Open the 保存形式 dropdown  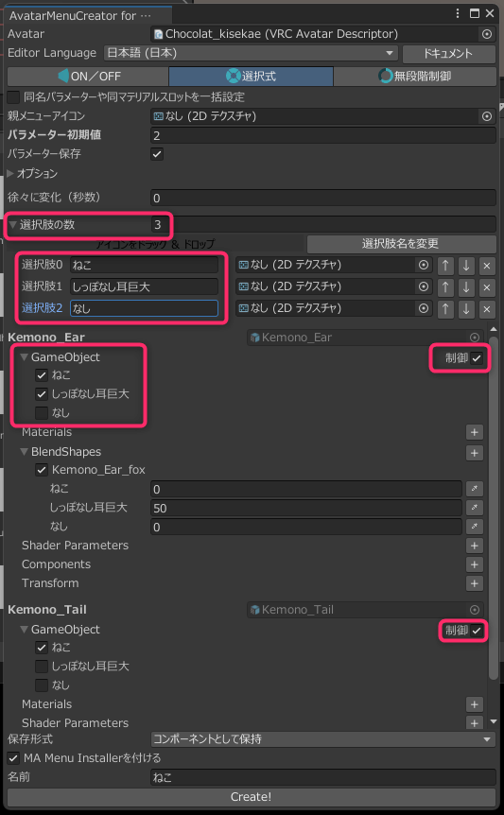pyautogui.click(x=323, y=739)
